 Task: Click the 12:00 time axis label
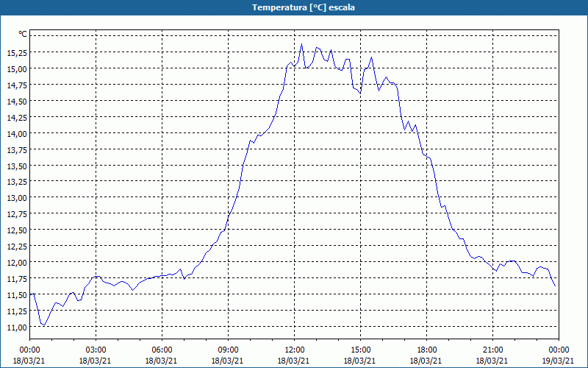point(294,350)
